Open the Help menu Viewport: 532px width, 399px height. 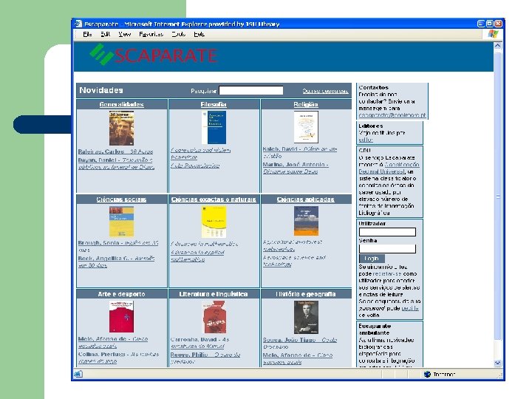click(x=199, y=34)
